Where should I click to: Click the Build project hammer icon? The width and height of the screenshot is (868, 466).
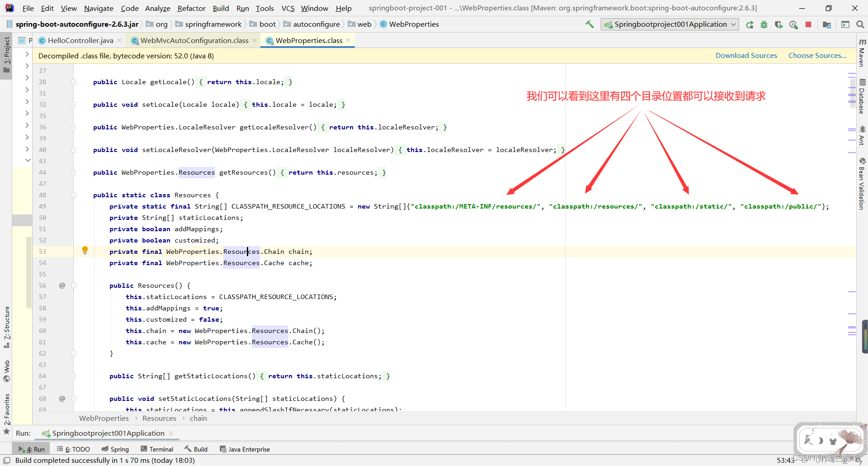590,24
